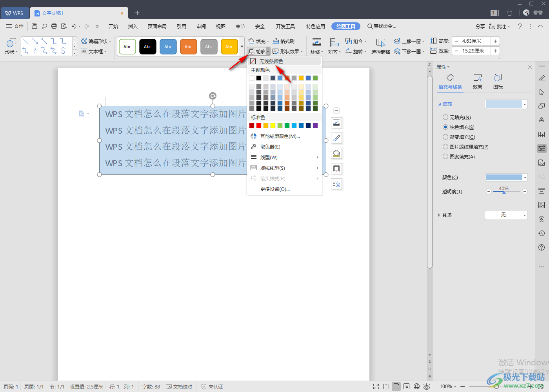Screen dimensions: 549x392
Task: Click the print preview icon
Action: [64, 26]
